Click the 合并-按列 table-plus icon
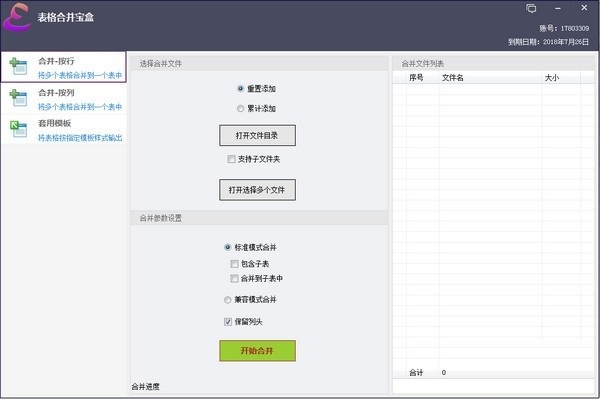Viewport: 600px width, 399px height. click(18, 98)
